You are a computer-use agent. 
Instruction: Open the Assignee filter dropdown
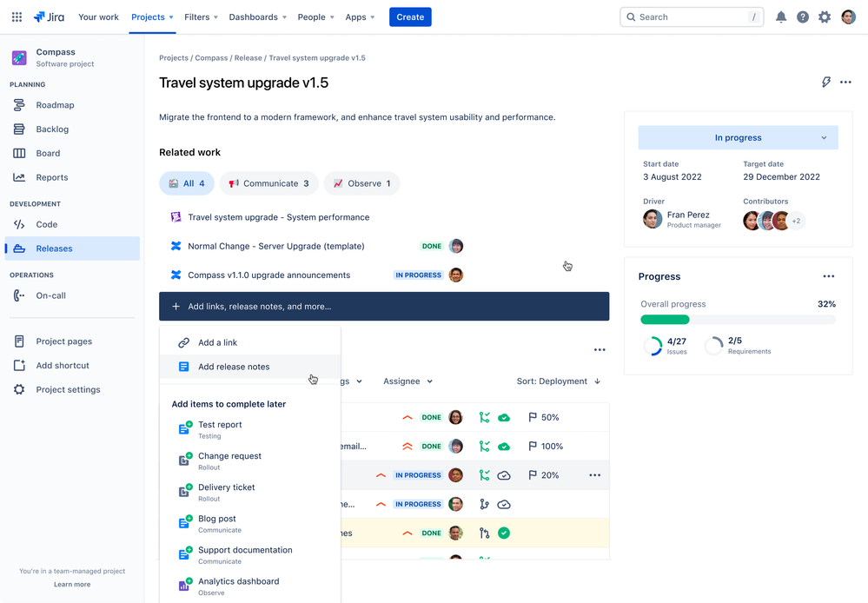click(x=408, y=381)
